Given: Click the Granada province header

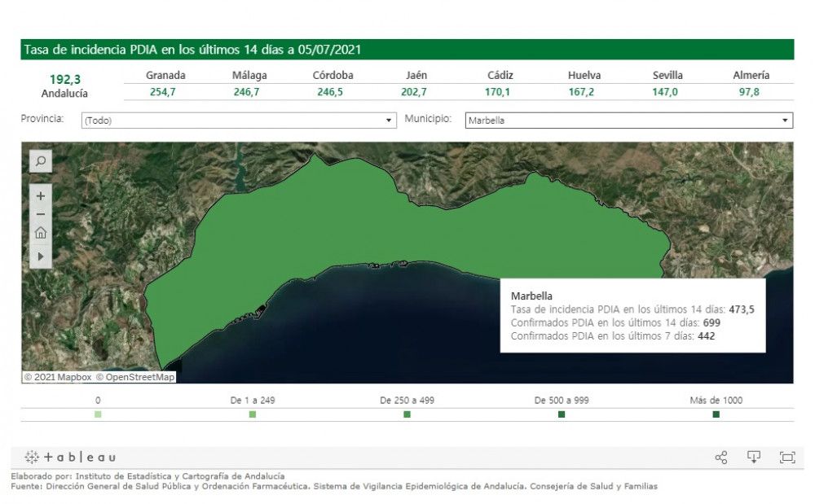Looking at the screenshot, I should point(165,75).
